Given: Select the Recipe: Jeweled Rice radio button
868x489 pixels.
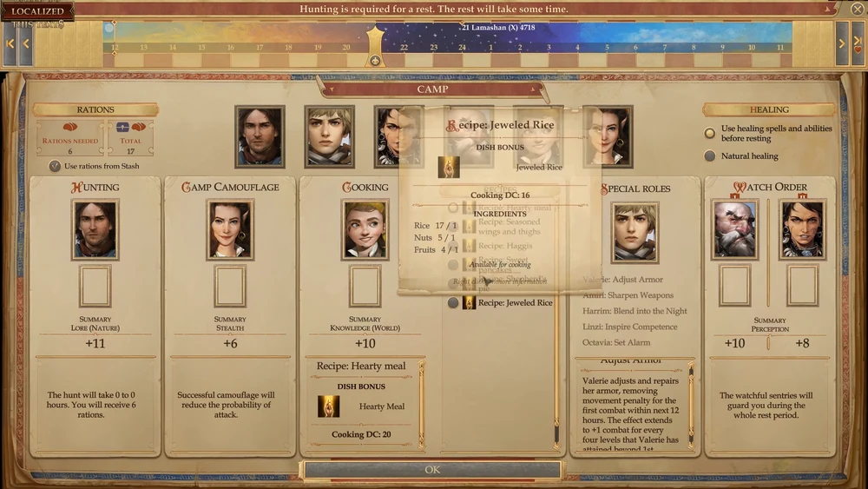Looking at the screenshot, I should coord(453,303).
